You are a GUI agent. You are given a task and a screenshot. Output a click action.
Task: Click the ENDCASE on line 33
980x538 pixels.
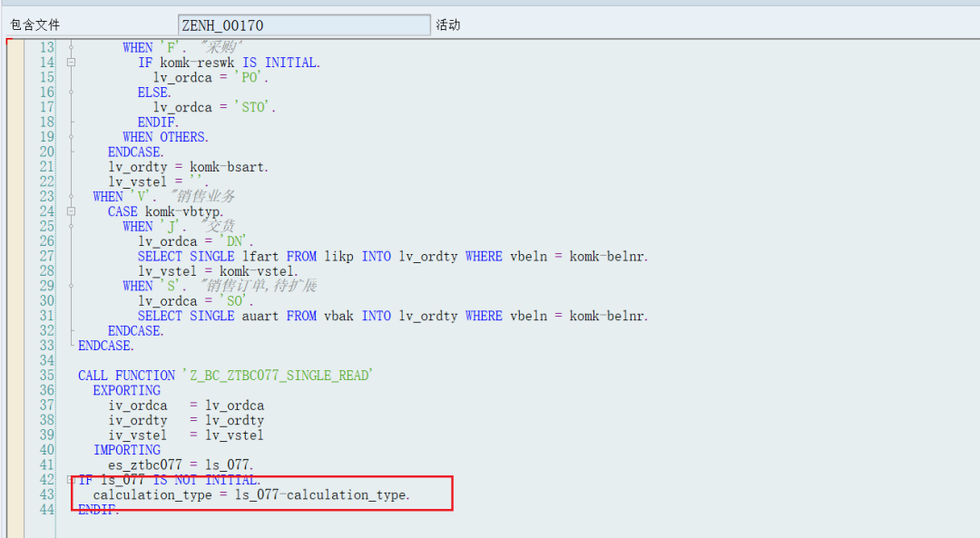[x=105, y=346]
